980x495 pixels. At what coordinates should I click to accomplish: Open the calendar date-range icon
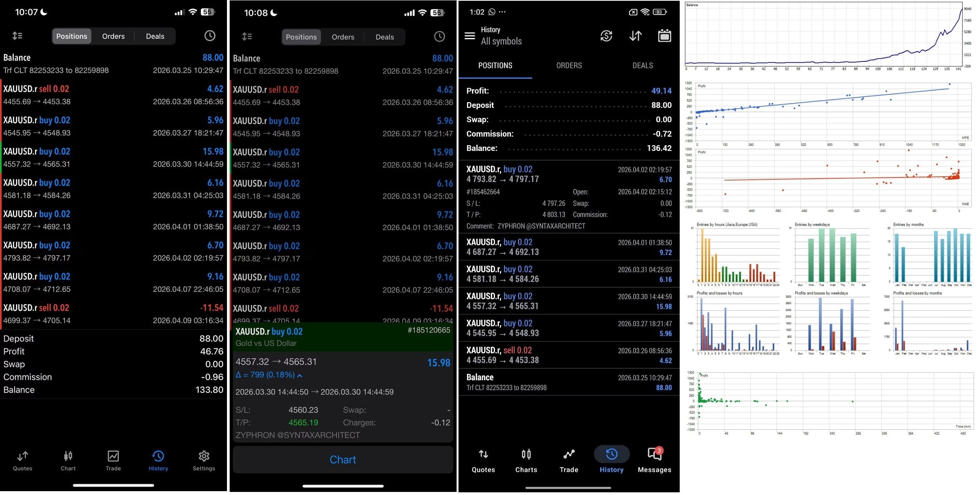(x=664, y=36)
